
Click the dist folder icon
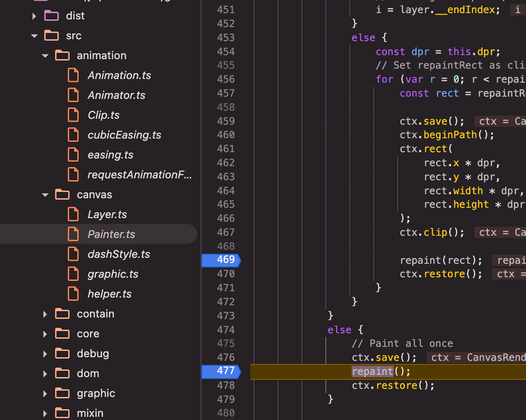click(52, 16)
